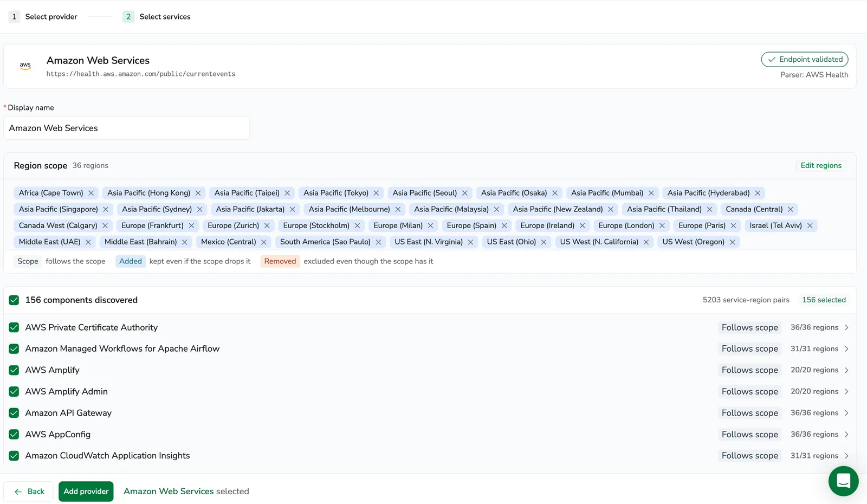Click the '36 regions' count text

point(90,165)
